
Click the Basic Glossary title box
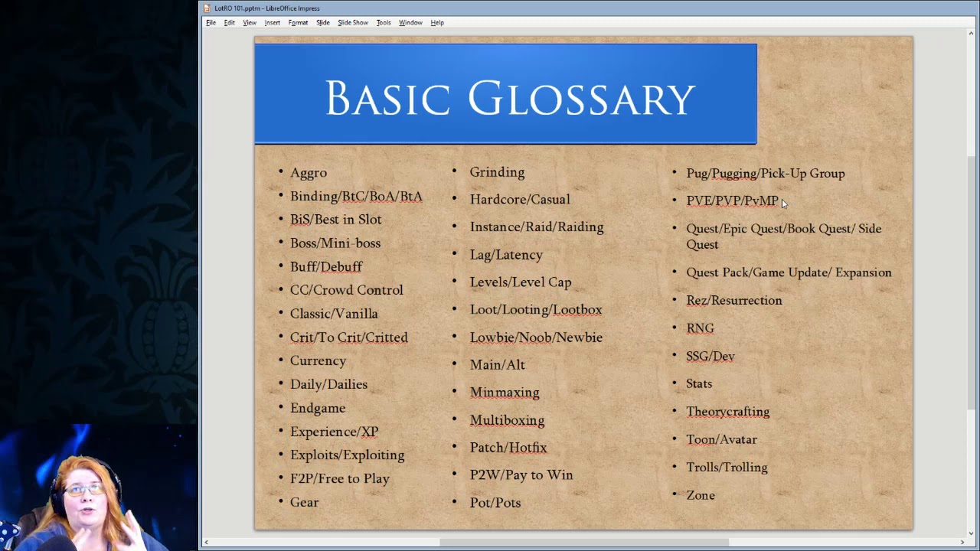[505, 94]
